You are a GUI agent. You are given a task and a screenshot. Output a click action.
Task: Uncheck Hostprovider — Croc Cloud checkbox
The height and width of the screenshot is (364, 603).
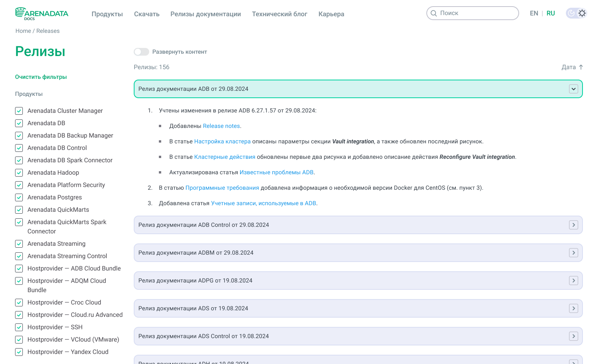point(19,303)
